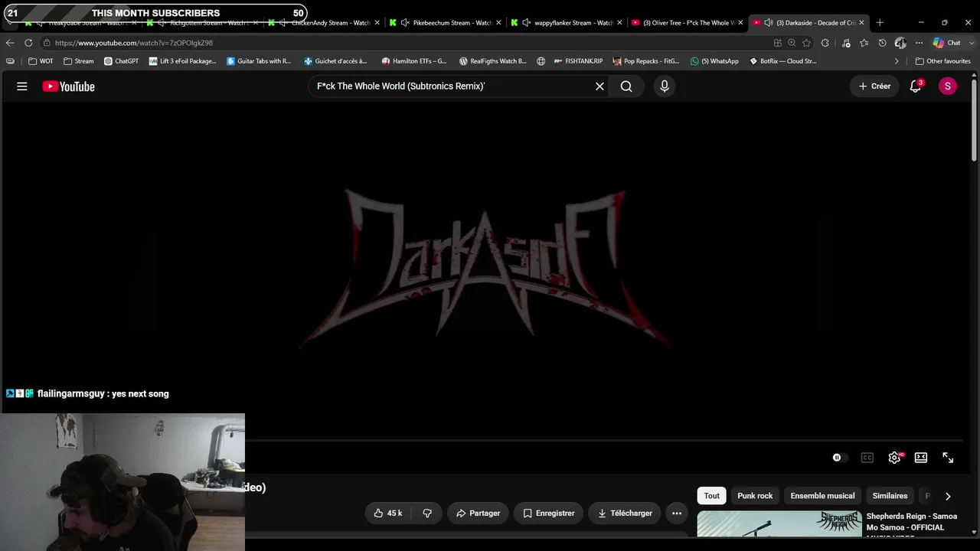
Task: Save the video with Enregistrer
Action: (x=548, y=514)
